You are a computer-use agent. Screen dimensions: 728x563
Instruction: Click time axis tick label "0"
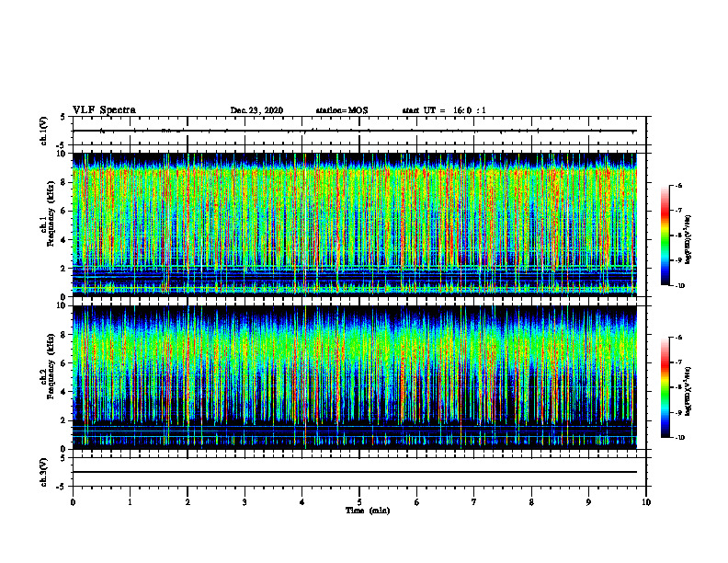point(73,502)
